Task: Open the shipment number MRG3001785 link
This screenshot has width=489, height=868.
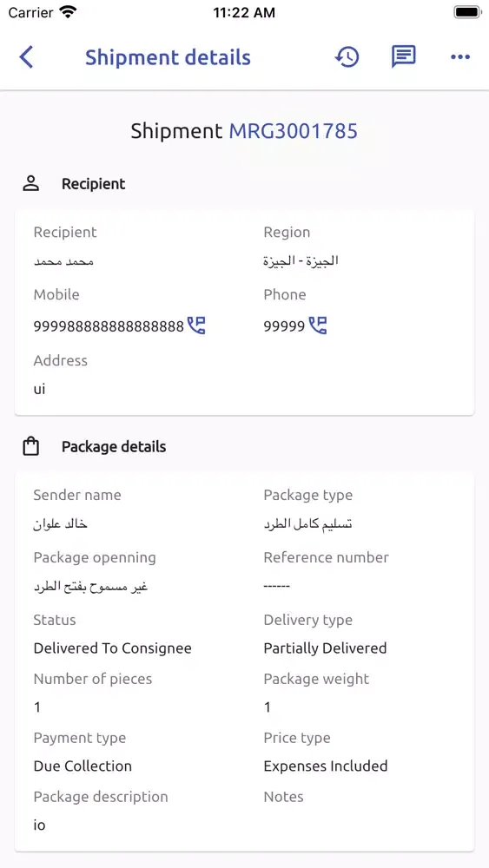Action: [x=294, y=131]
